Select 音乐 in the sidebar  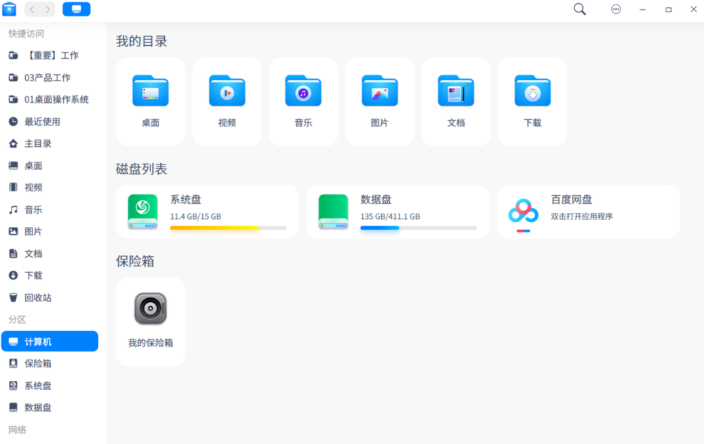click(49, 210)
